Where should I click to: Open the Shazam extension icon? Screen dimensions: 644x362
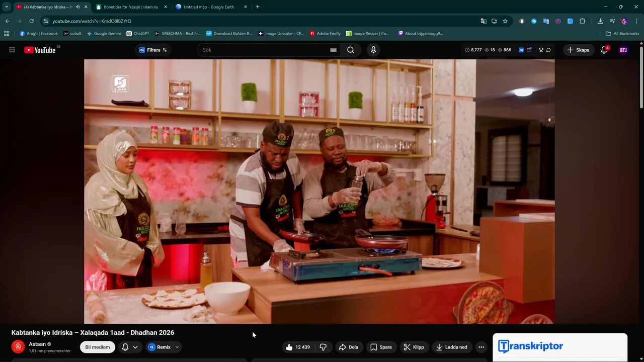(x=534, y=21)
